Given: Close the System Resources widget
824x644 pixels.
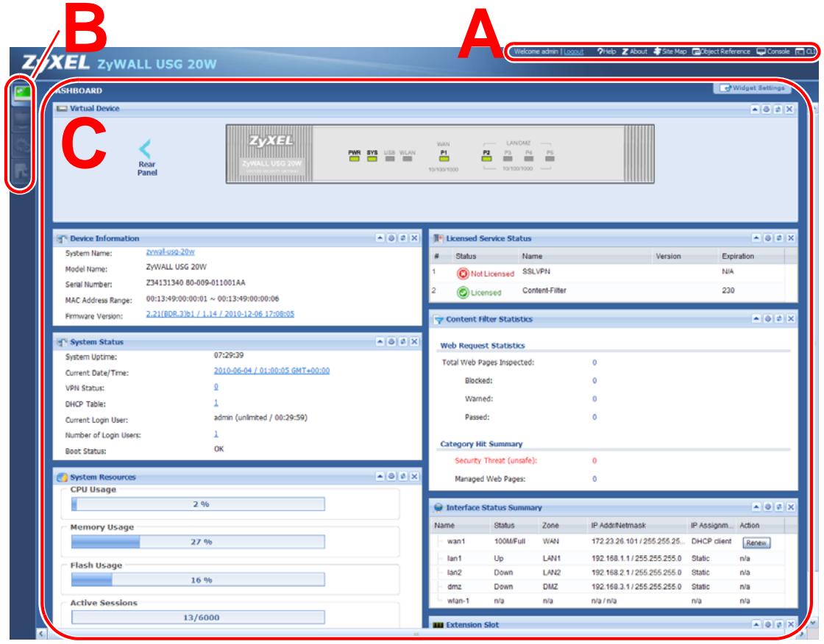Looking at the screenshot, I should pos(415,476).
